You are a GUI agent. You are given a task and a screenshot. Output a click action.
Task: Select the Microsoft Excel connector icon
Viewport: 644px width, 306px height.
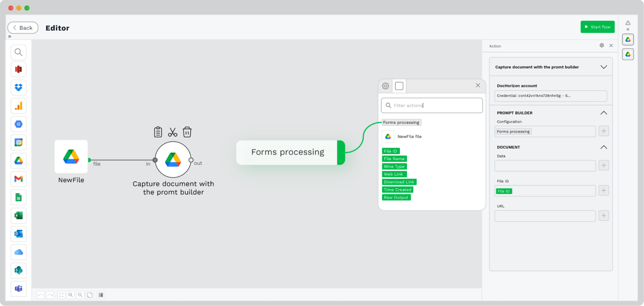(18, 215)
